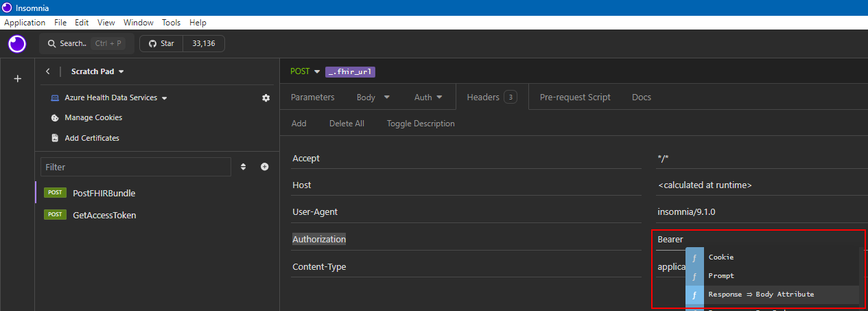
Task: Click the Host header name field
Action: [x=467, y=185]
